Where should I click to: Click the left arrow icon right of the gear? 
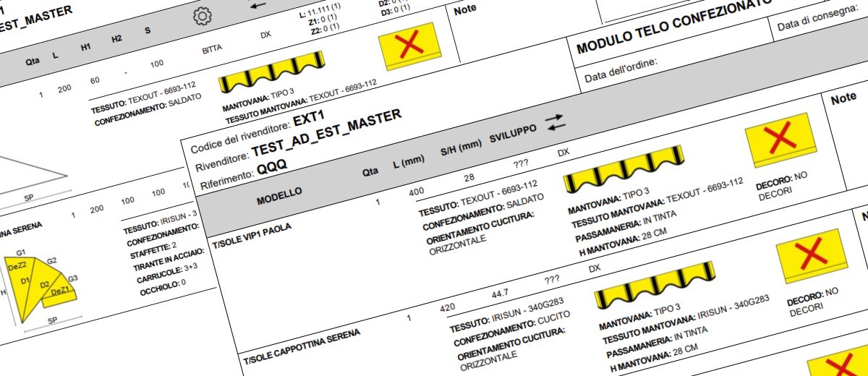pyautogui.click(x=258, y=4)
